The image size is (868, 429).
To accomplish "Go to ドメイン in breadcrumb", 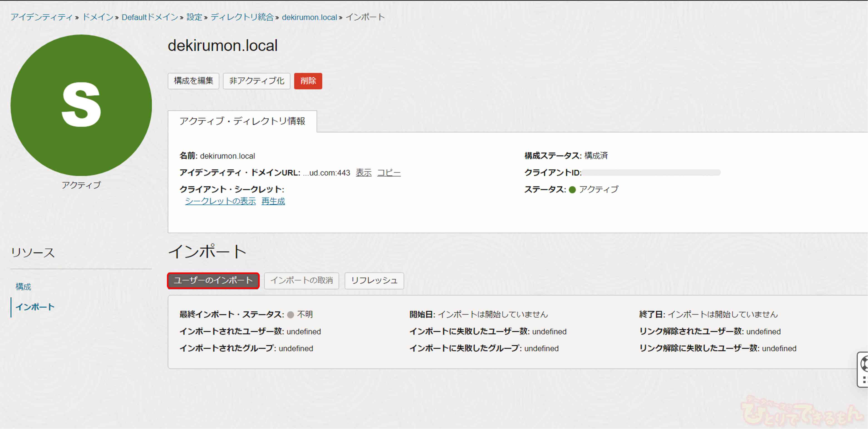I will (x=98, y=17).
